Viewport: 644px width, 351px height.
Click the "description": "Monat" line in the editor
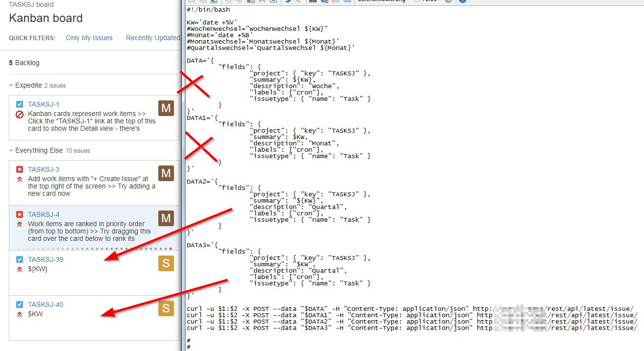(x=294, y=143)
